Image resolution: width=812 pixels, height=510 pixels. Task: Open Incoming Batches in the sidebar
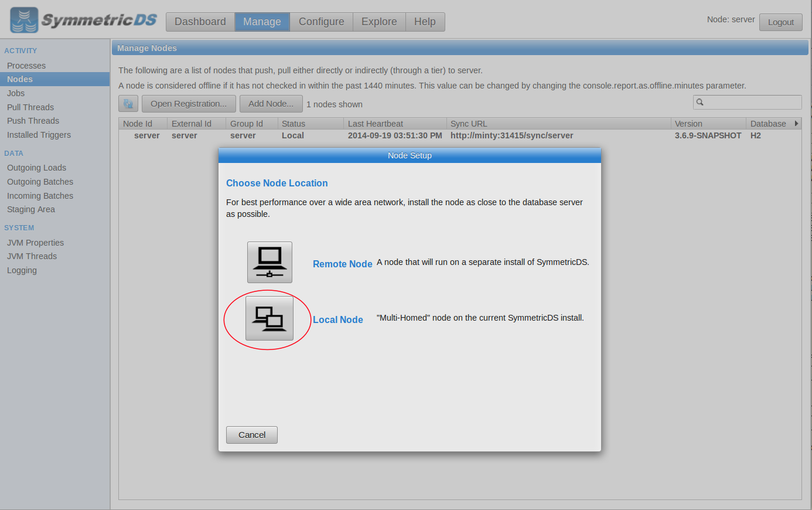tap(40, 196)
